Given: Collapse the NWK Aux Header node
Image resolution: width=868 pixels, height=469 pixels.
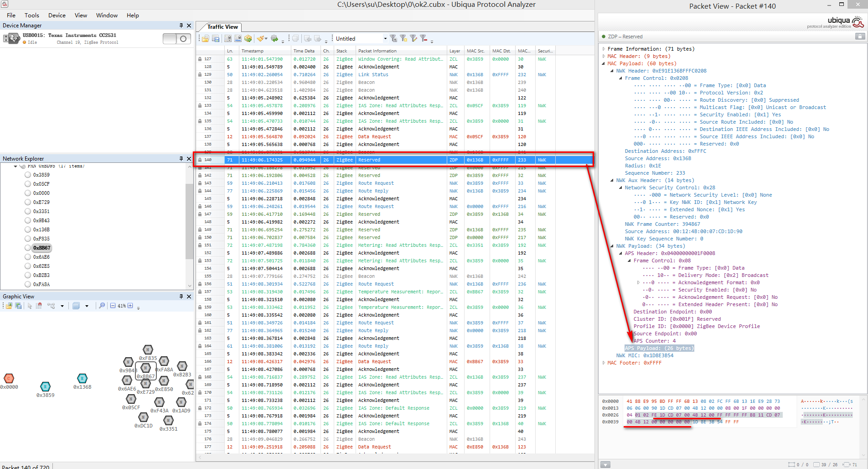Looking at the screenshot, I should pos(612,180).
